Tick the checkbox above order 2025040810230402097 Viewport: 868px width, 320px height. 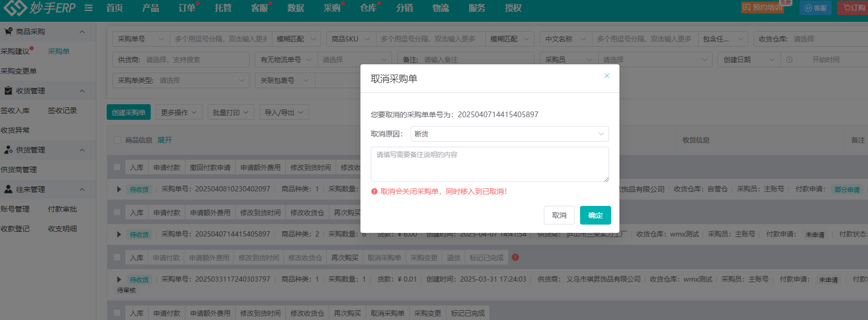(117, 168)
